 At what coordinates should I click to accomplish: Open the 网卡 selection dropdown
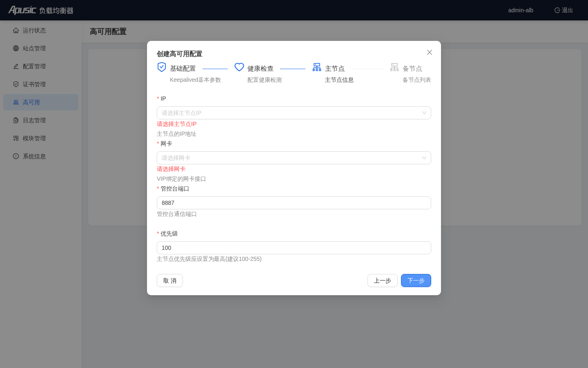tap(294, 158)
